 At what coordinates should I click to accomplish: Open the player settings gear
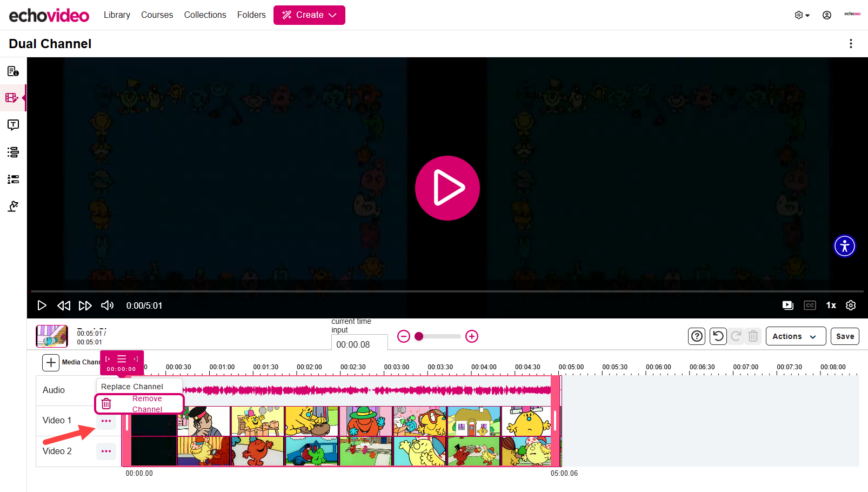[851, 305]
